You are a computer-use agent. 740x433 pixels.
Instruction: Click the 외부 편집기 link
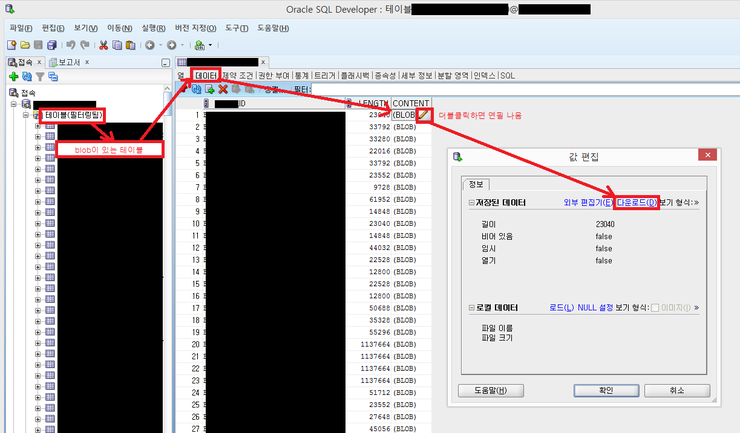[588, 203]
